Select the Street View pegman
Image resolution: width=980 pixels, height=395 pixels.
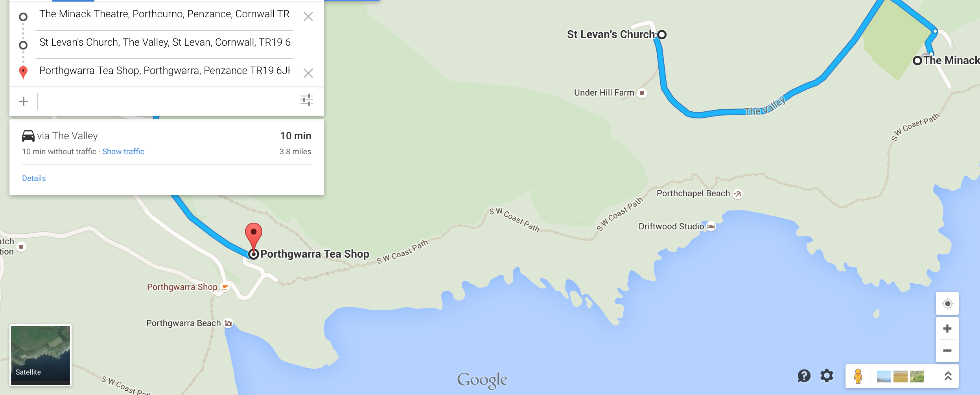coord(858,376)
